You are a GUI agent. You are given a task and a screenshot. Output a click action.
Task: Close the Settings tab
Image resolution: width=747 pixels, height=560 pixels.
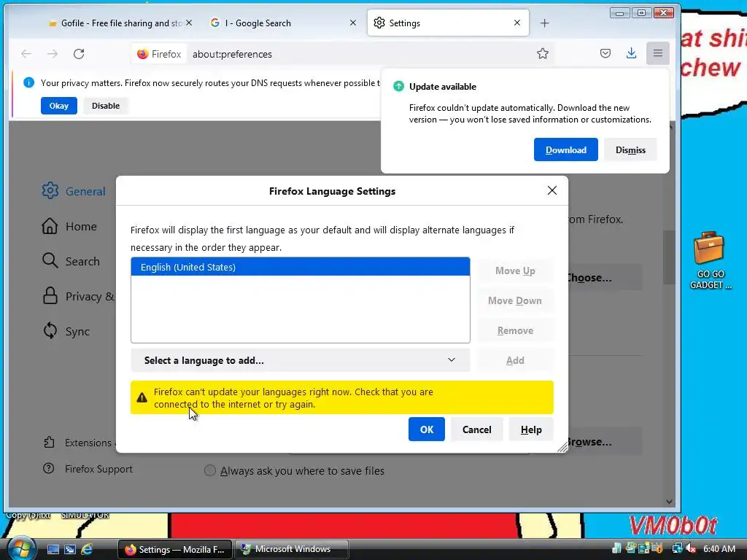517,23
